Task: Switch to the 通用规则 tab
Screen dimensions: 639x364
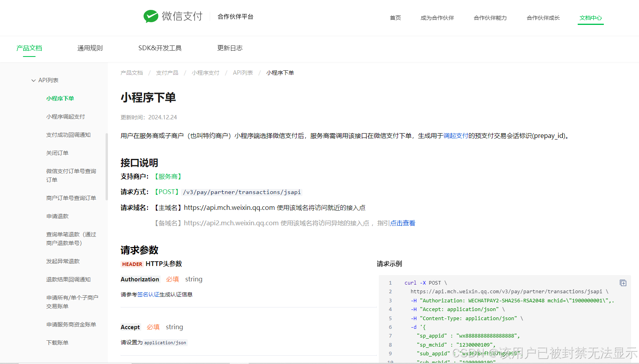Action: [x=90, y=48]
